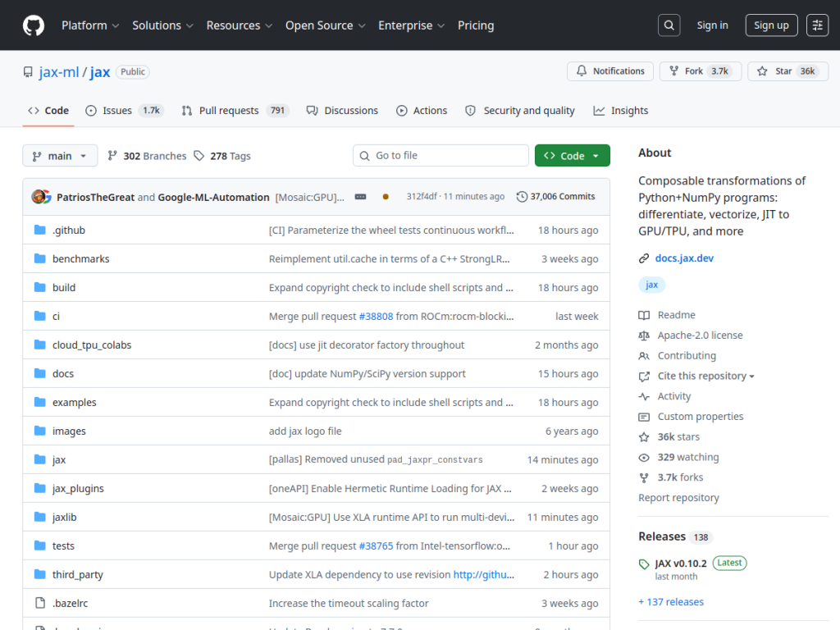Screen dimensions: 840x630
Task: Show commit message ellipsis expander
Action: pos(361,197)
